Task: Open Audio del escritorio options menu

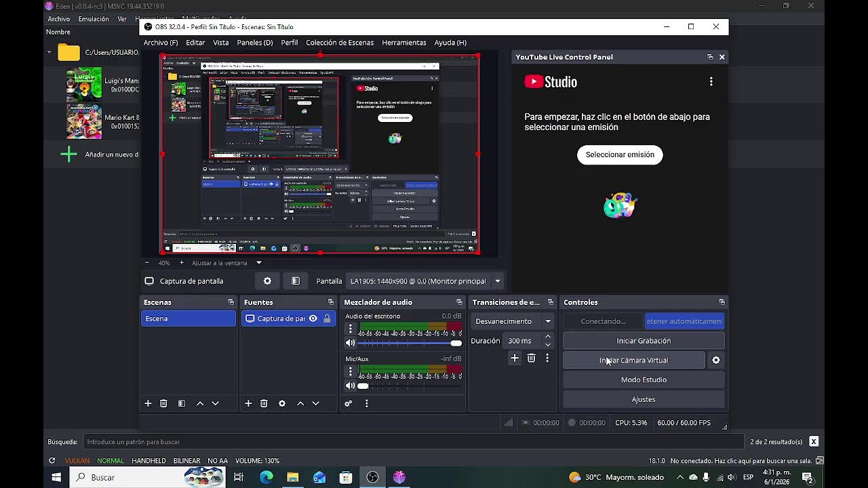Action: (x=351, y=329)
